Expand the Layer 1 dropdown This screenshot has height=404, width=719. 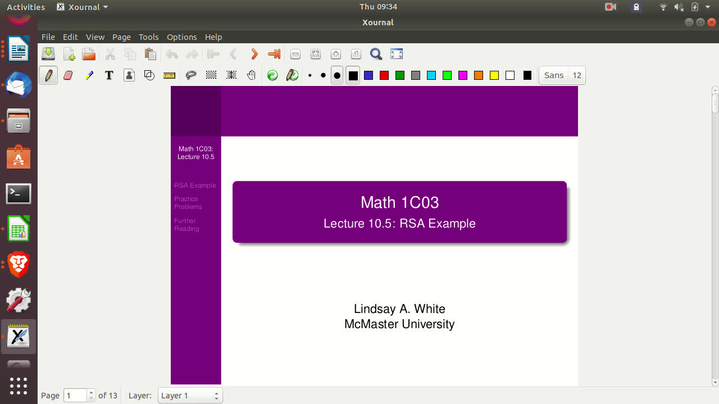click(x=190, y=395)
